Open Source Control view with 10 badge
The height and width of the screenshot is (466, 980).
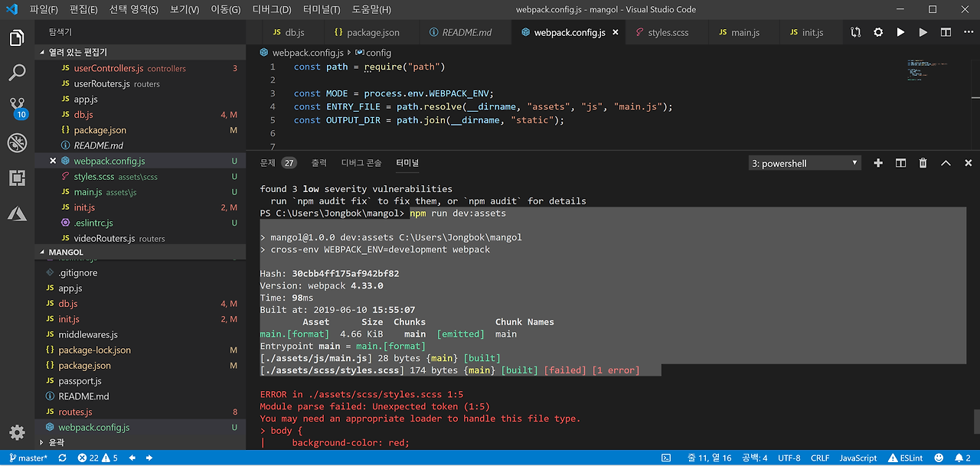17,107
